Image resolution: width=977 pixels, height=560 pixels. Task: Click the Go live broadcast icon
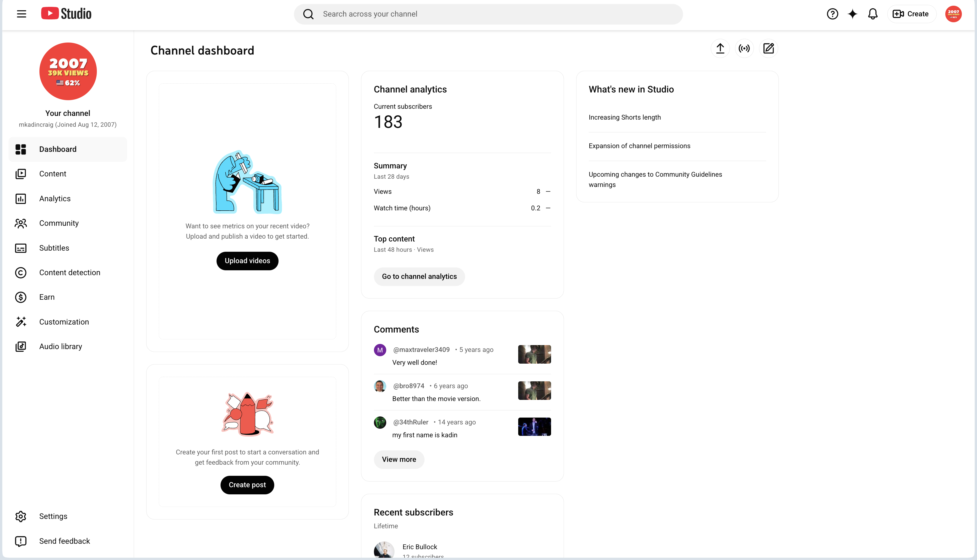744,49
